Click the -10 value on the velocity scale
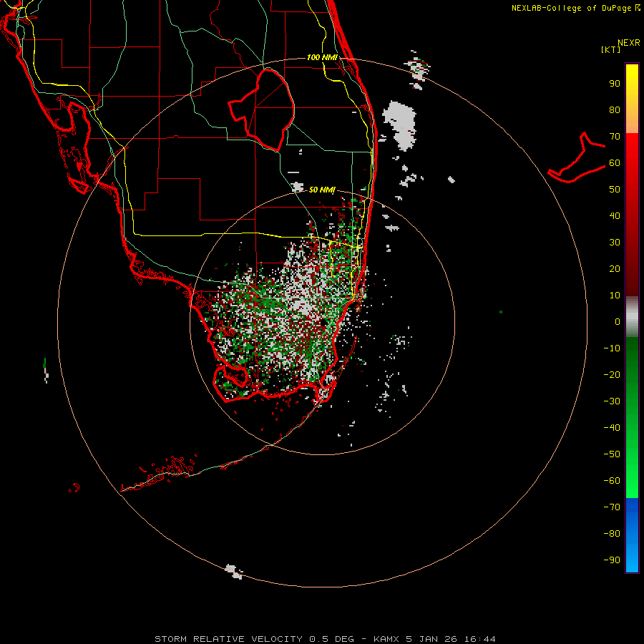 (612, 348)
